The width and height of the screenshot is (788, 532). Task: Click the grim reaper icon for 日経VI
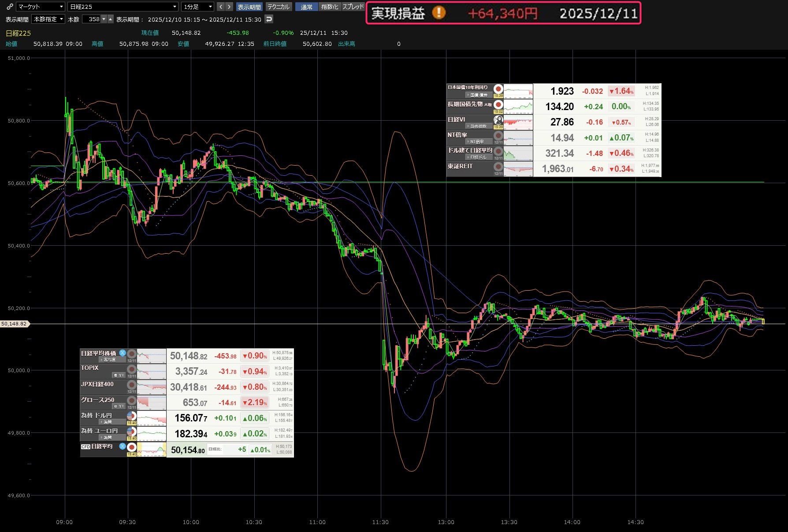click(498, 119)
